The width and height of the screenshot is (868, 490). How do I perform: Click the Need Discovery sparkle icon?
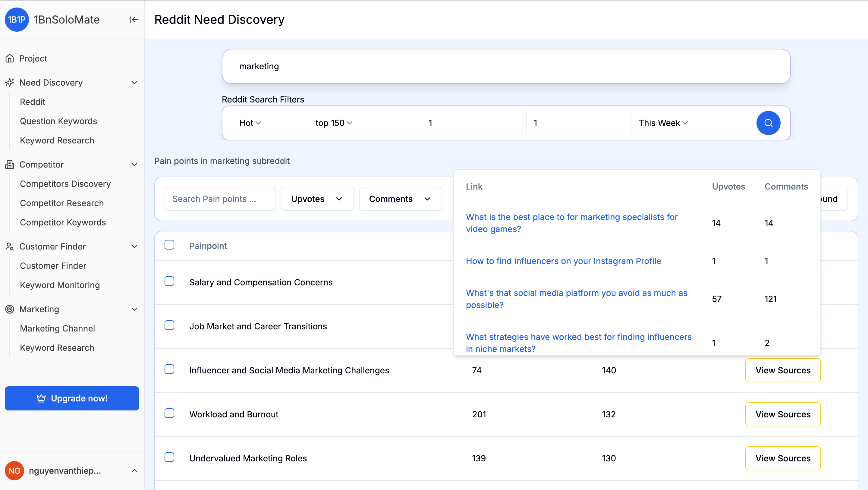pyautogui.click(x=10, y=83)
